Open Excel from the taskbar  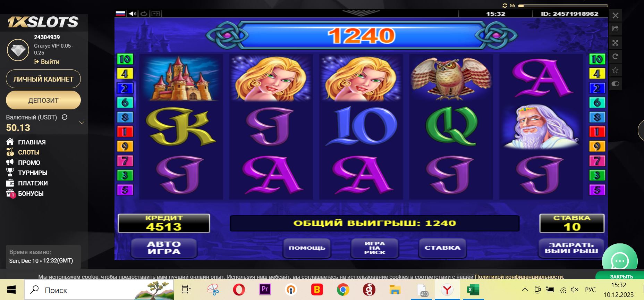[x=472, y=290]
